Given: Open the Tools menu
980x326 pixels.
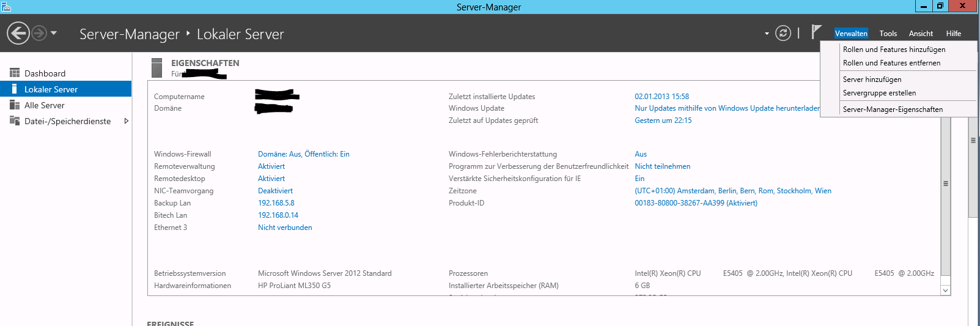Looking at the screenshot, I should [x=888, y=34].
